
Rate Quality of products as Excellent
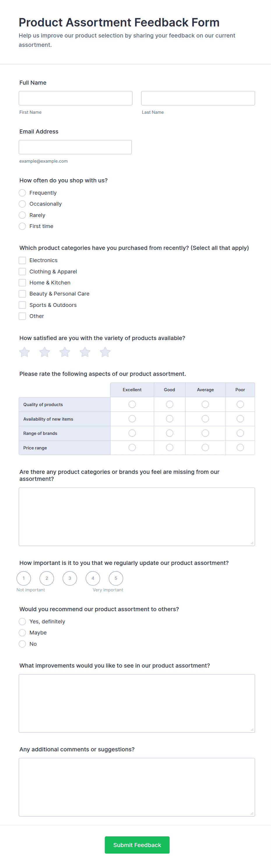(x=132, y=404)
